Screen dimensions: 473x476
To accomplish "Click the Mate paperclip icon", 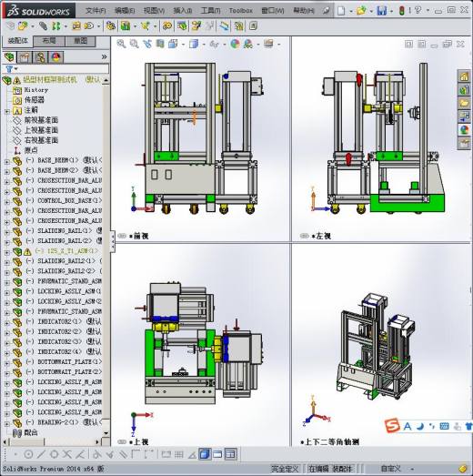I will [43, 26].
